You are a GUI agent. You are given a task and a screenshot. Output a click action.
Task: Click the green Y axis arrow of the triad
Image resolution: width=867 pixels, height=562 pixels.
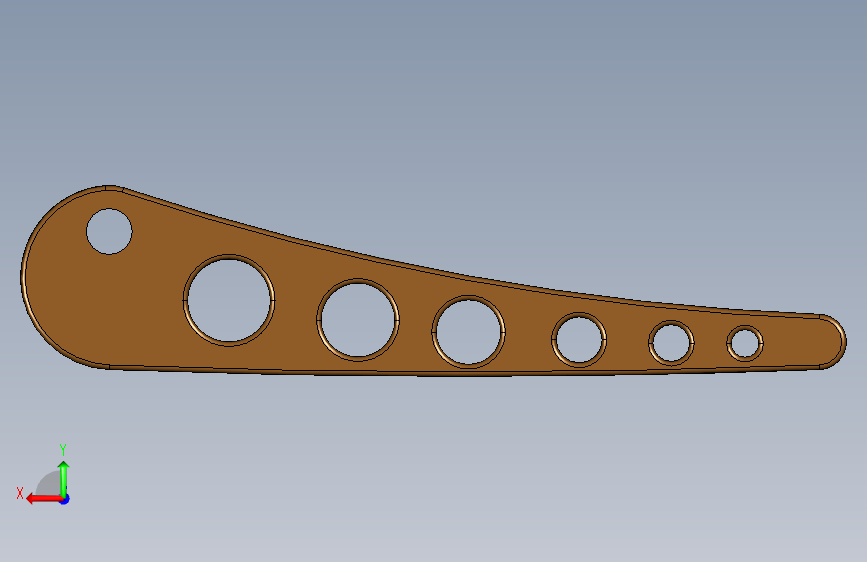pyautogui.click(x=64, y=479)
